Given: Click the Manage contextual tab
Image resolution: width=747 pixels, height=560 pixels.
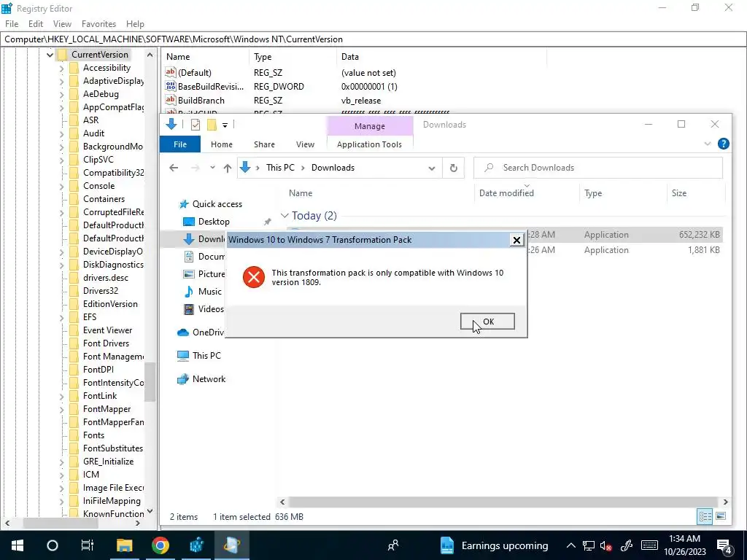Looking at the screenshot, I should point(370,126).
